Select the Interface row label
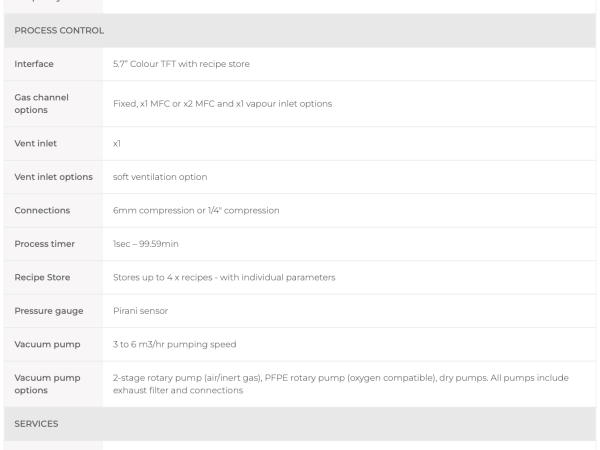Screen dimensions: 600x450 click(34, 64)
